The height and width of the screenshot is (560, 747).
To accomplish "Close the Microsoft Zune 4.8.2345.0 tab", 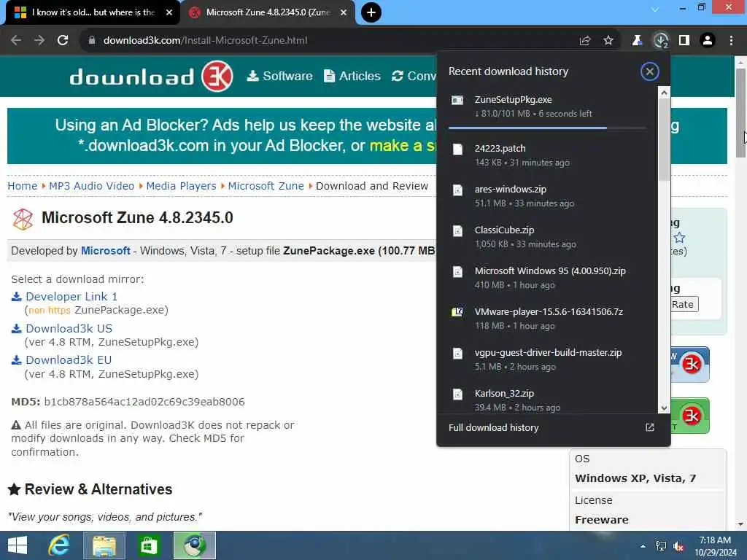I will point(344,12).
